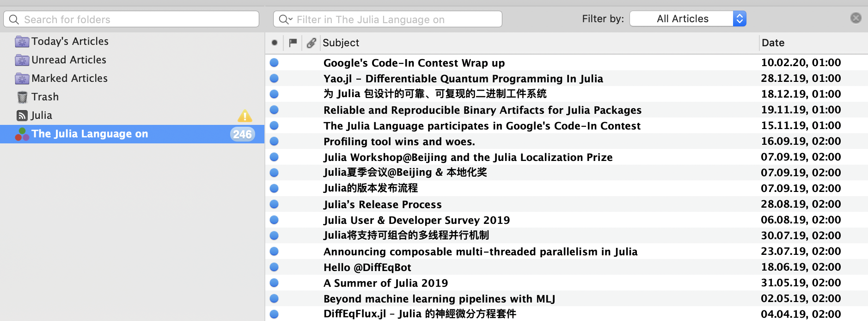Click the Trash can icon
The image size is (868, 321).
point(22,97)
